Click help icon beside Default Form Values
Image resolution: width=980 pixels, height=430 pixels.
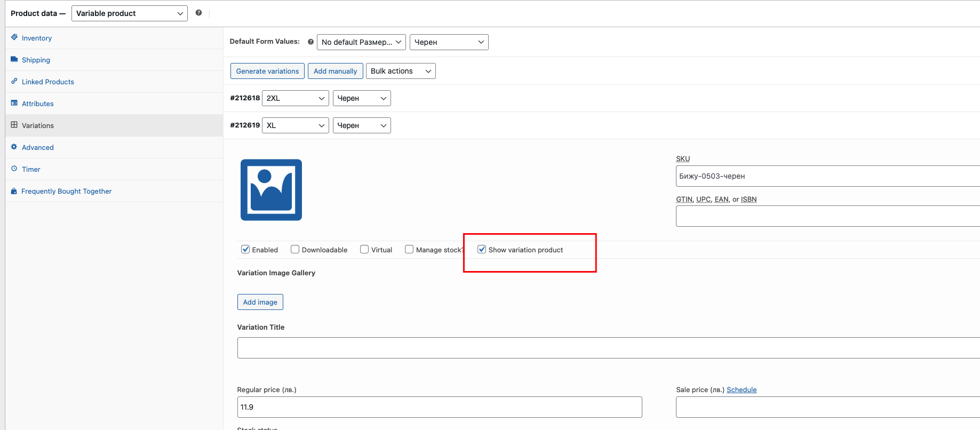[x=310, y=42]
